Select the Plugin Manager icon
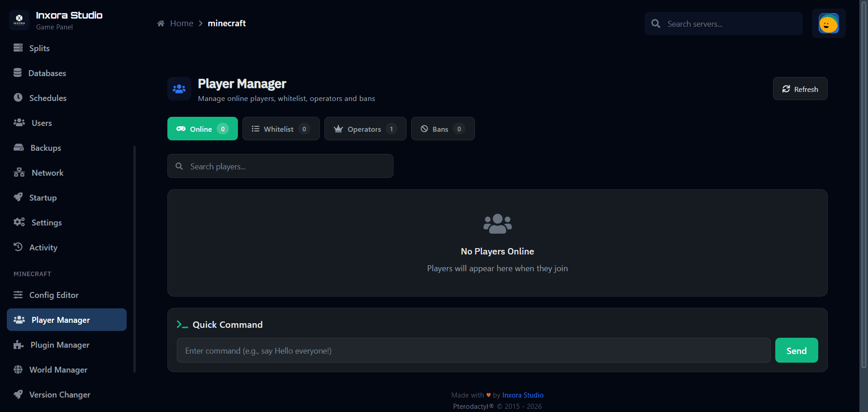The width and height of the screenshot is (868, 412). click(x=18, y=345)
